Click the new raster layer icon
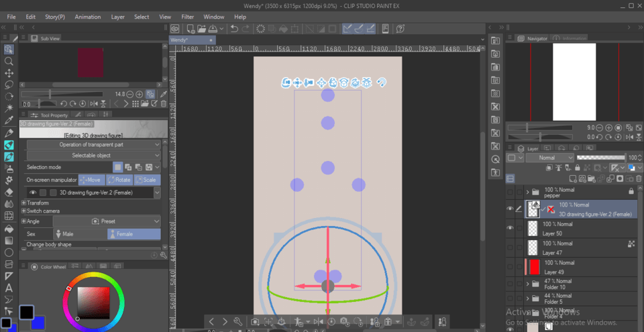The height and width of the screenshot is (332, 644). 574,178
